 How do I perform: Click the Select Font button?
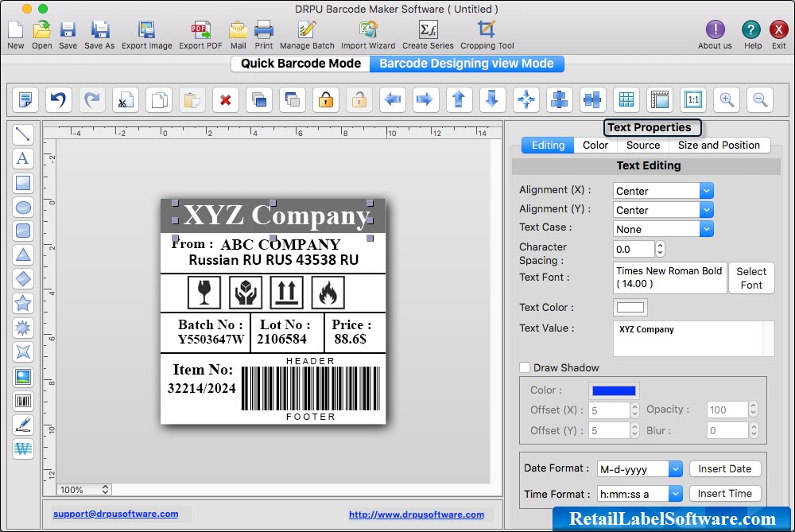coord(750,278)
